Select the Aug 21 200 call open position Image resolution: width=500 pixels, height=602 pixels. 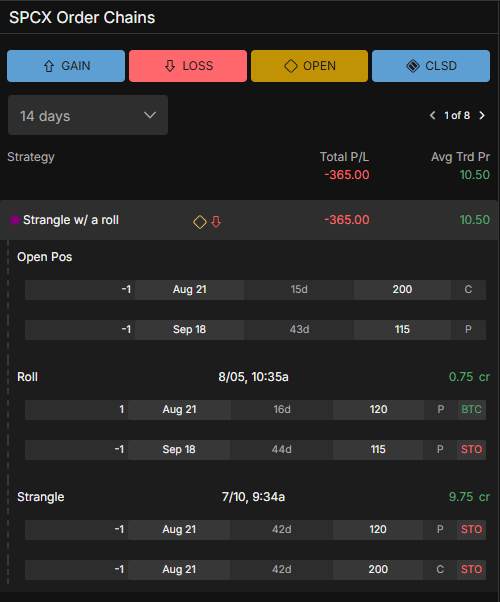coord(255,289)
